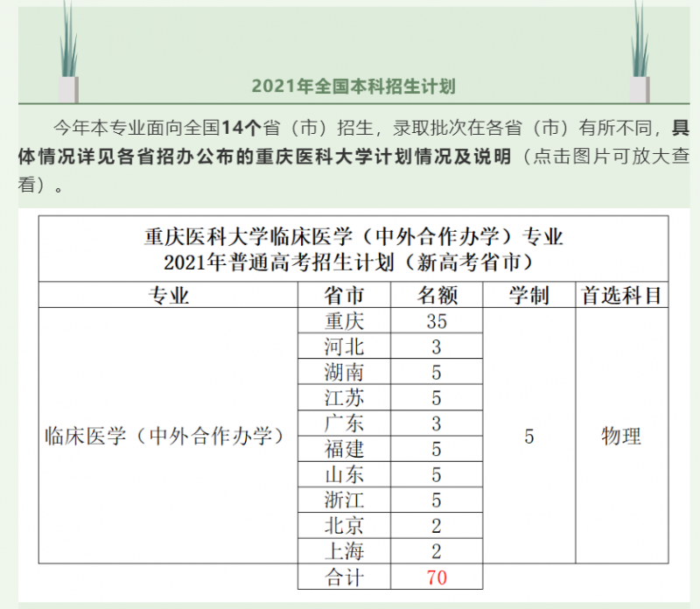This screenshot has height=609, width=700.
Task: Click the quota value 5 in the 山东 row
Action: [x=437, y=474]
